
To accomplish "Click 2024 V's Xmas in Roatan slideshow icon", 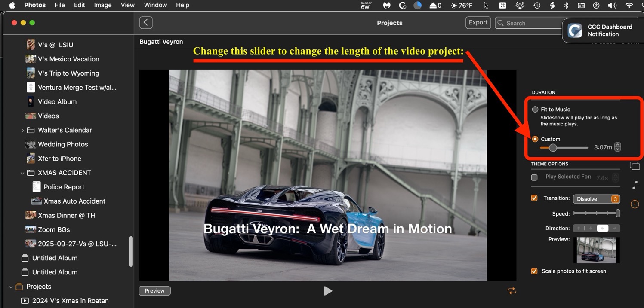I will pyautogui.click(x=25, y=301).
